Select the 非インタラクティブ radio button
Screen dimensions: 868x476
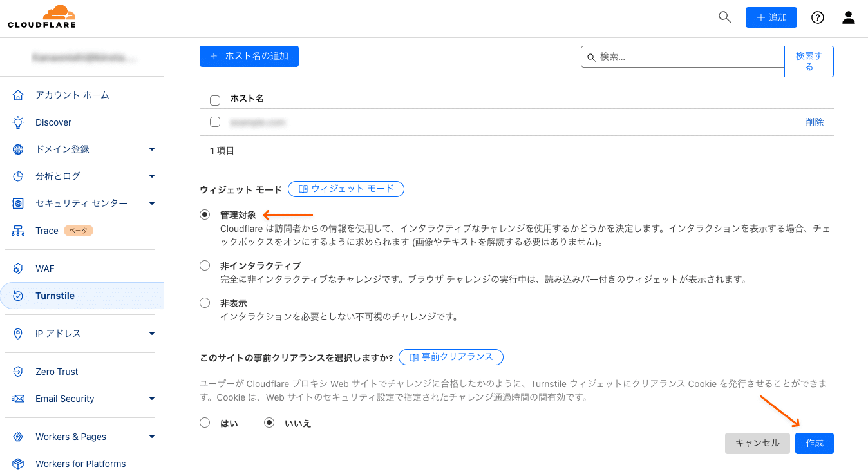click(x=205, y=265)
